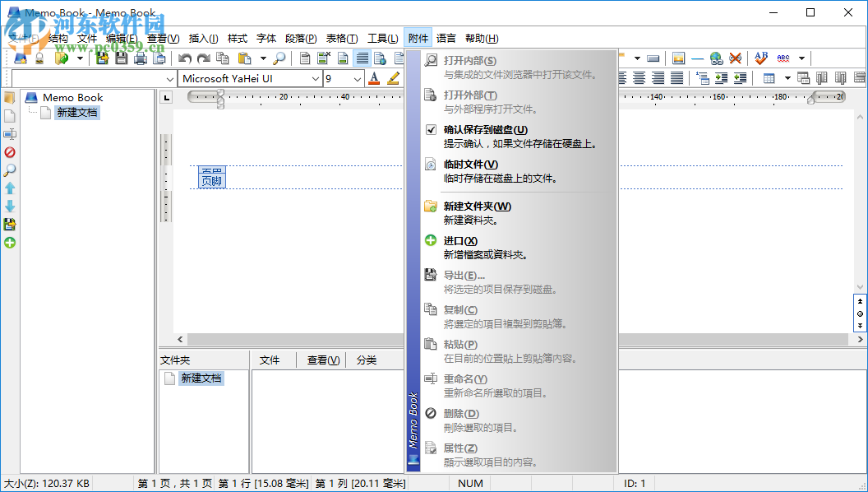Click the font color A icon
This screenshot has height=492, width=868.
[374, 79]
